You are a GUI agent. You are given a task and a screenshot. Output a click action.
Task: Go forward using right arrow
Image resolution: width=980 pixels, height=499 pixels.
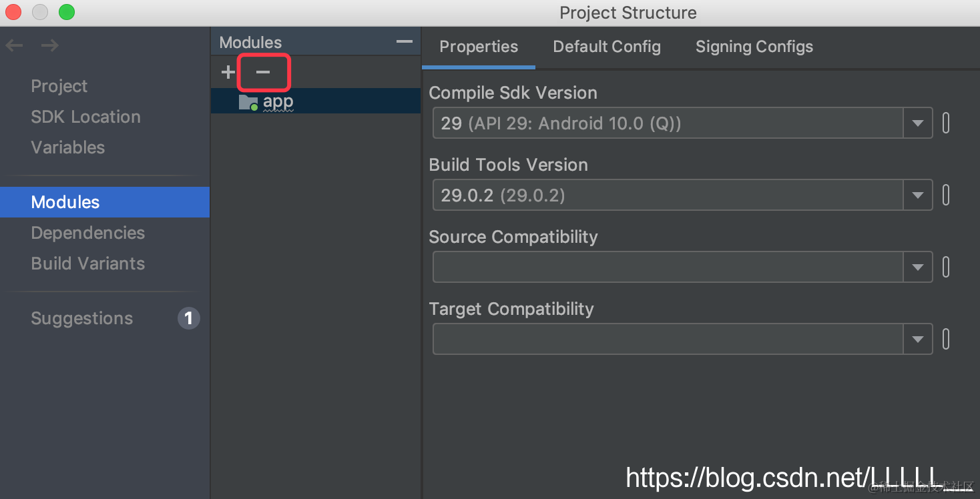[50, 45]
